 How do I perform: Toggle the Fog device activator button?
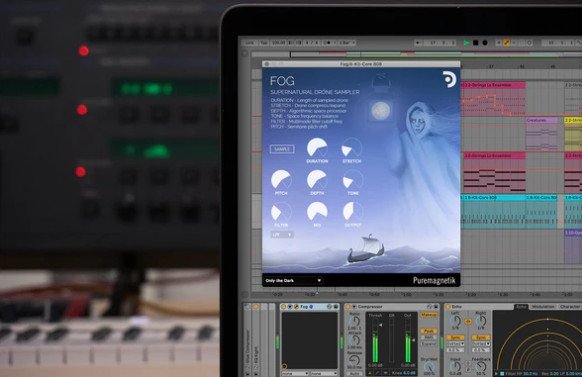[x=284, y=307]
